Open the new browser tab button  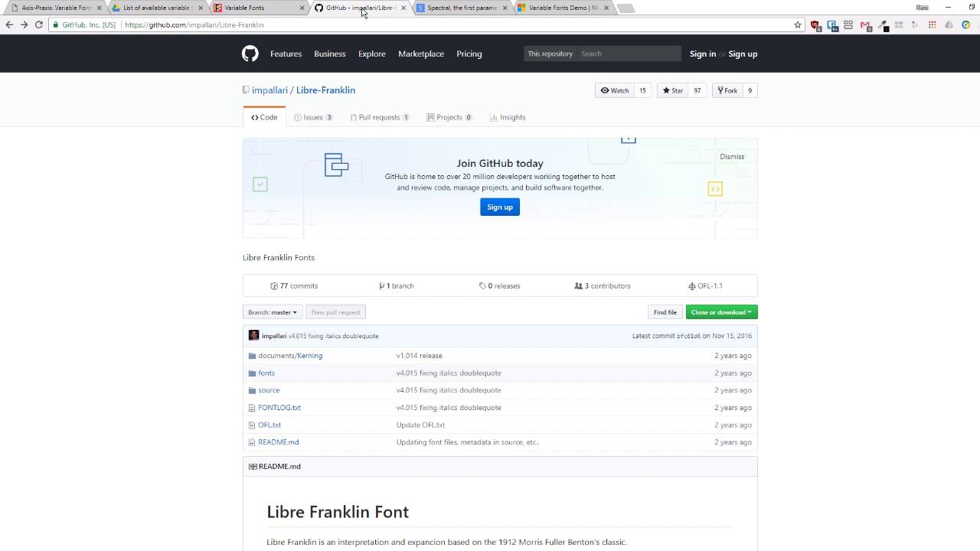tap(626, 8)
